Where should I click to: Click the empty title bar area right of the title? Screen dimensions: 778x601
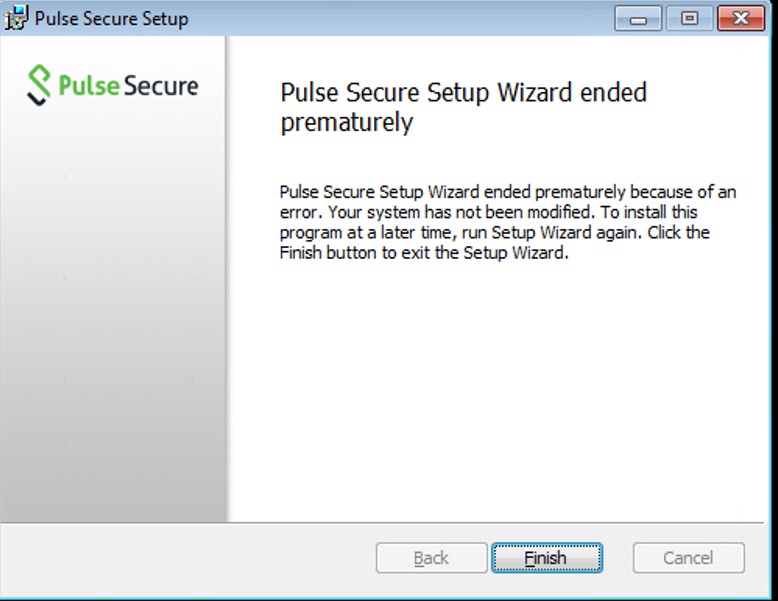pos(400,19)
